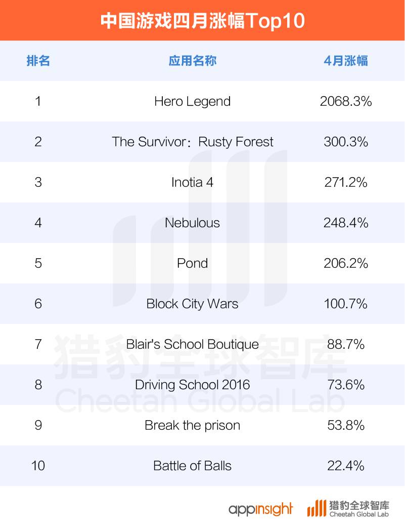
Task: Click rank number 10 in the table
Action: point(38,466)
